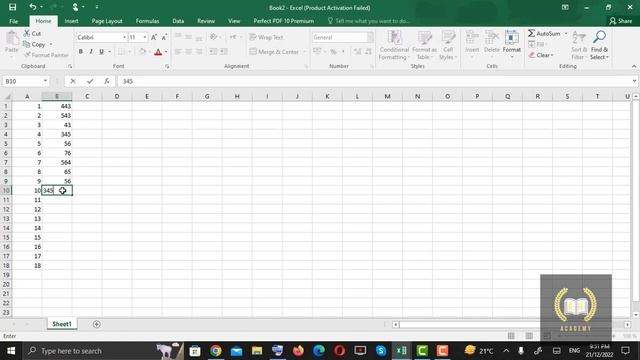Cancel the cell entry with the X icon
This screenshot has height=360, width=640.
73,81
